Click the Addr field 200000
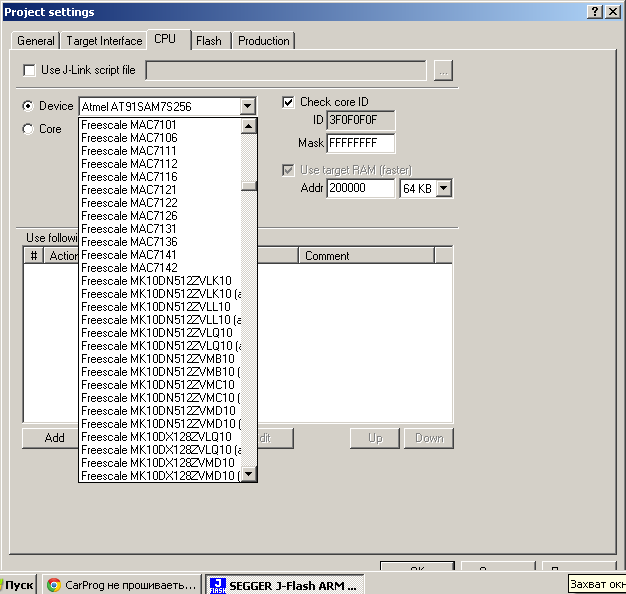Image resolution: width=626 pixels, height=594 pixels. tap(361, 188)
